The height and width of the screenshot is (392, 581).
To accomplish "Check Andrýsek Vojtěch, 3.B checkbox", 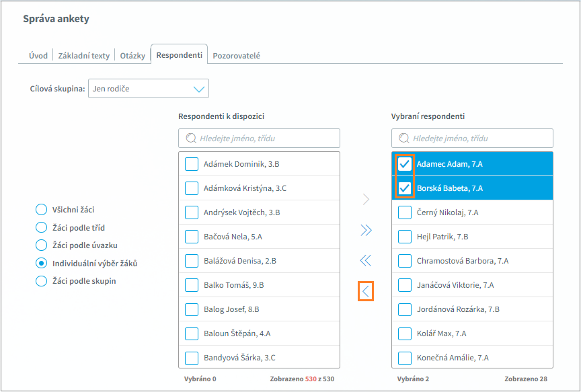I will pos(192,212).
